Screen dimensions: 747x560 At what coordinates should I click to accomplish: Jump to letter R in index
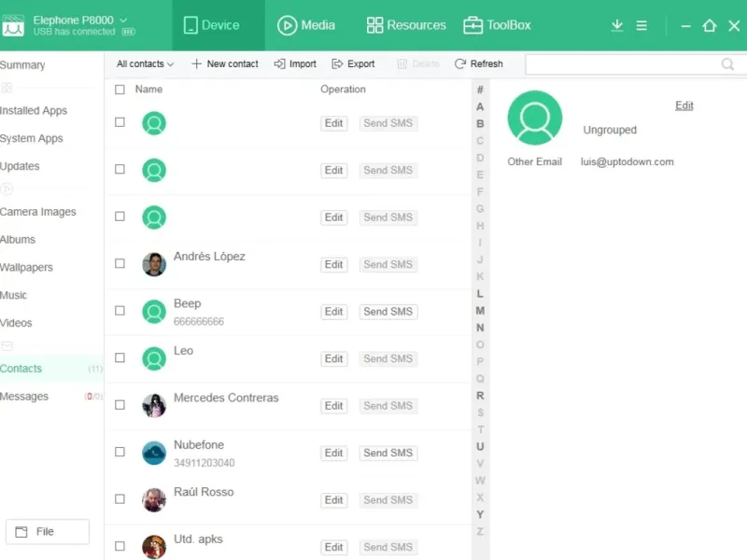[x=480, y=396]
